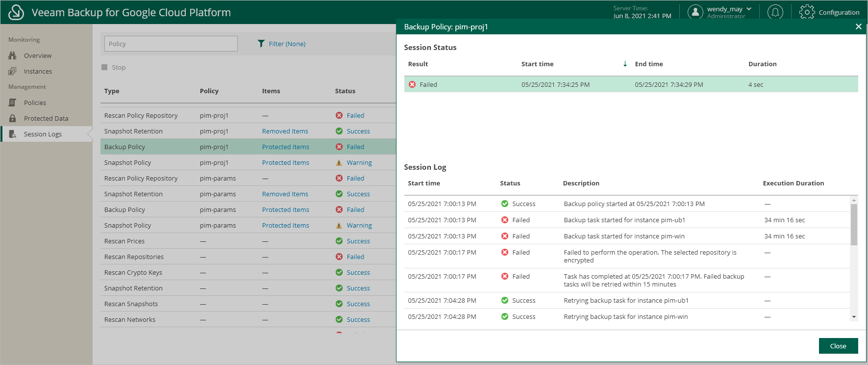The height and width of the screenshot is (365, 868).
Task: Expand the wendy_may account dropdown
Action: (x=749, y=9)
